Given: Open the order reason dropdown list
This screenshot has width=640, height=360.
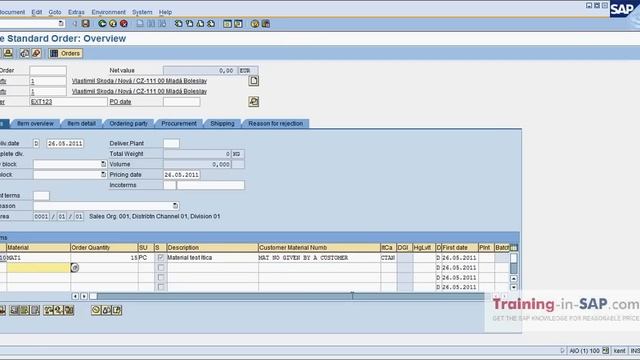Looking at the screenshot, I should pos(175,206).
